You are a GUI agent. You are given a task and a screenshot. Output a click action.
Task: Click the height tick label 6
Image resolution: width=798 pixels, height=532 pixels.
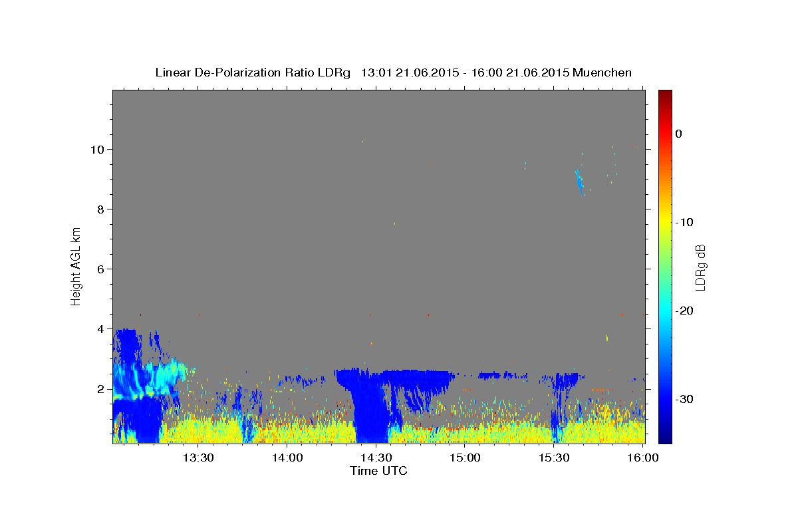[x=100, y=269]
